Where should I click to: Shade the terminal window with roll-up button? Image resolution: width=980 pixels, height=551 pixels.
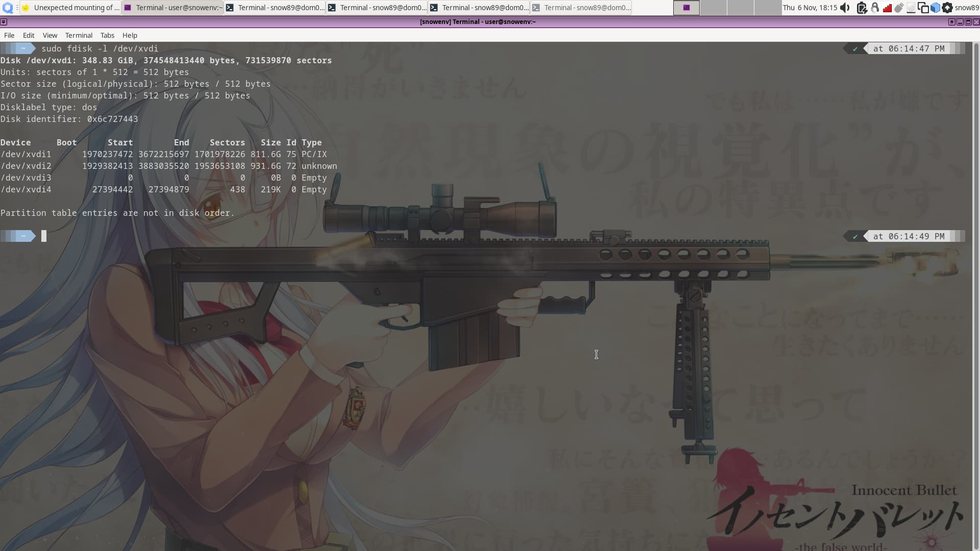pyautogui.click(x=951, y=22)
